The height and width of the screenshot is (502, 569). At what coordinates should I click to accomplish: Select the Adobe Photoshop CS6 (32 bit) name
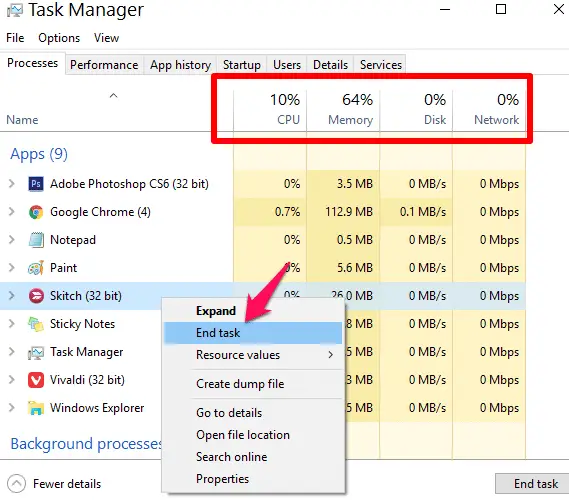point(129,184)
